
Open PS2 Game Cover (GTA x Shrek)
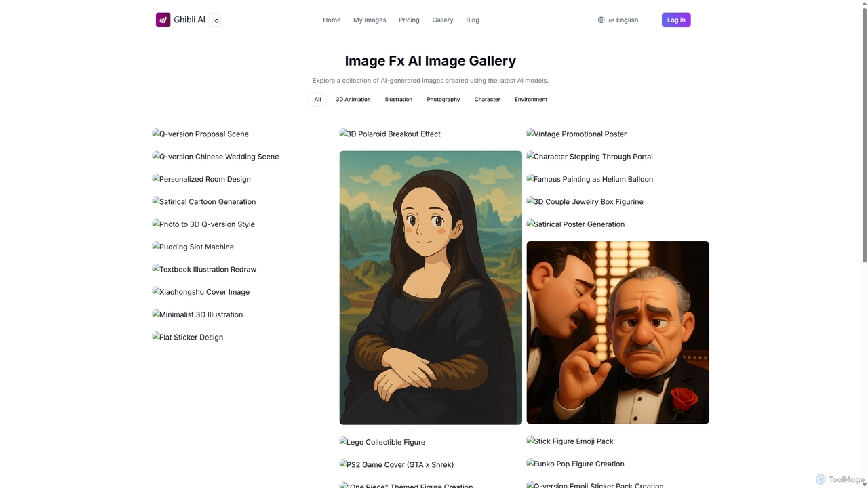397,465
